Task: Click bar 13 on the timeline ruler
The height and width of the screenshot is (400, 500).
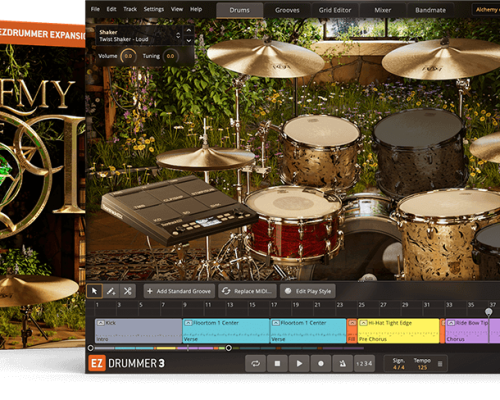Action: (230, 305)
